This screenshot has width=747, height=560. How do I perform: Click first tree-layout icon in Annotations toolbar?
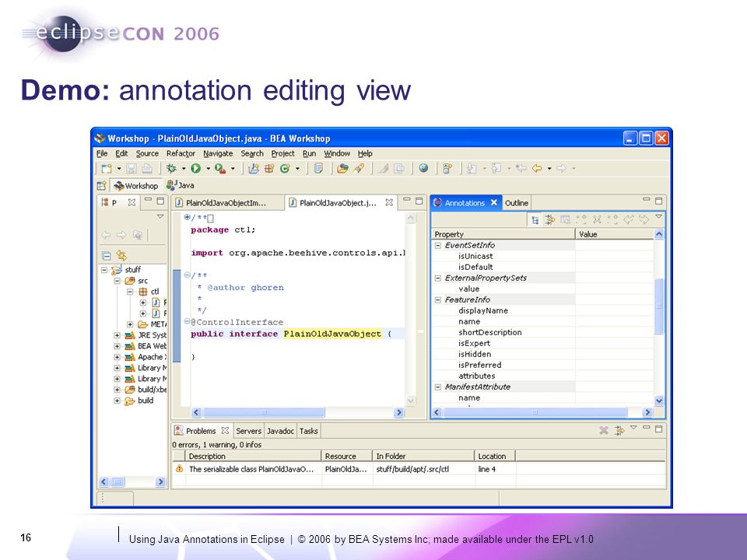point(535,219)
